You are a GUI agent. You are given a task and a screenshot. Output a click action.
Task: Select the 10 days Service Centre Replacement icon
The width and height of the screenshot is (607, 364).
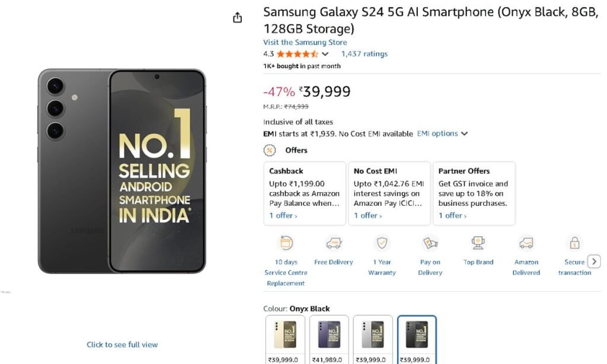coord(286,242)
